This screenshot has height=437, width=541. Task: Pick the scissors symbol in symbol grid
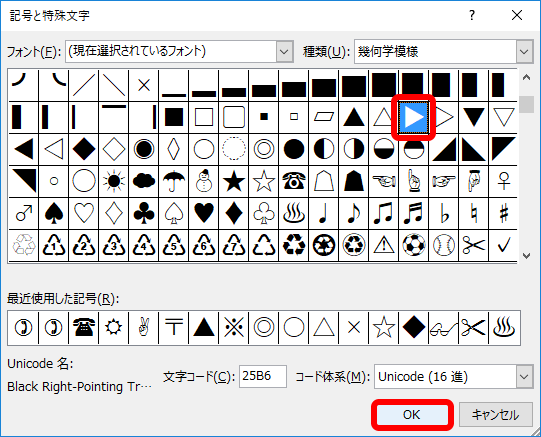[x=473, y=245]
